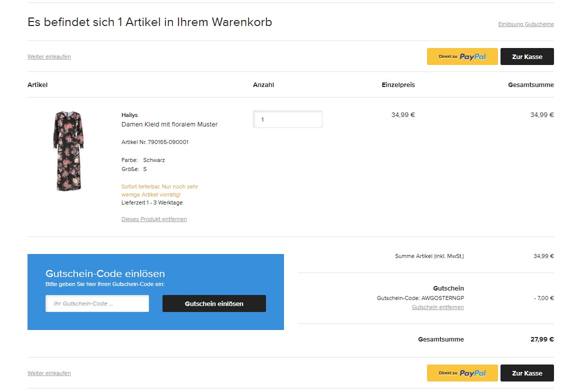Click the top 'Direkt zu PayPal' button
583x392 pixels.
462,56
